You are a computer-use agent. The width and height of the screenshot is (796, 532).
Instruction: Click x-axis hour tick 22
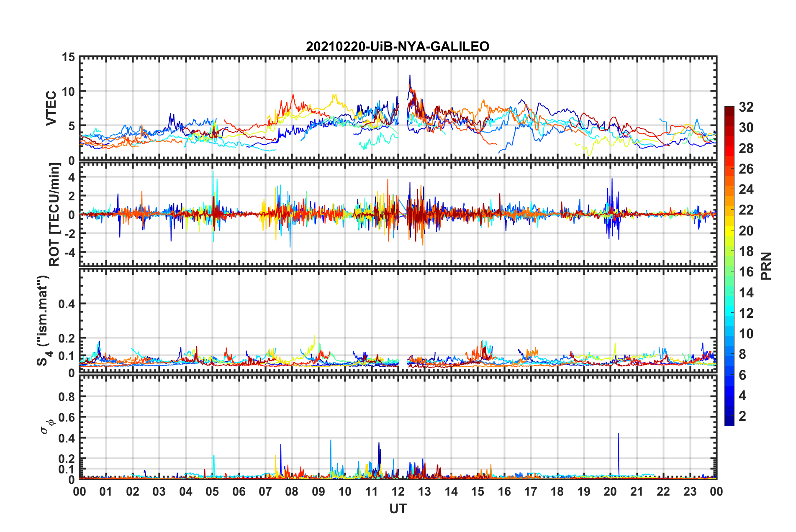[x=663, y=491]
